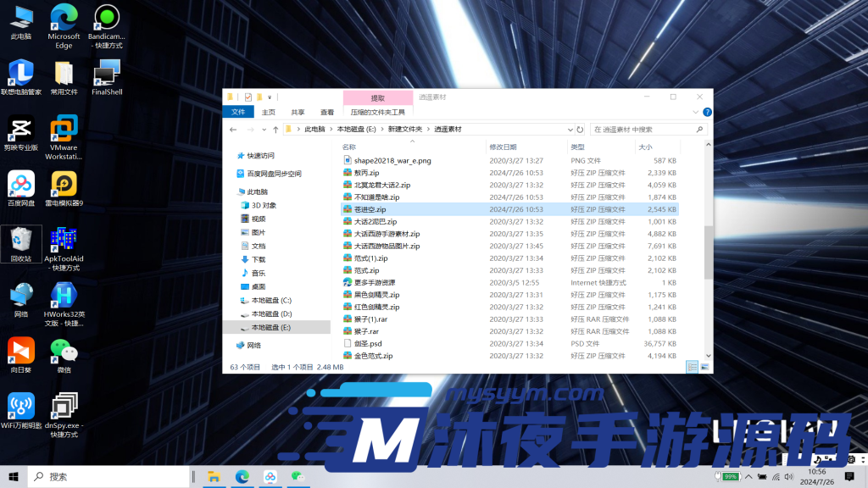Refresh the folder with the refresh icon
The image size is (868, 488).
(x=580, y=129)
